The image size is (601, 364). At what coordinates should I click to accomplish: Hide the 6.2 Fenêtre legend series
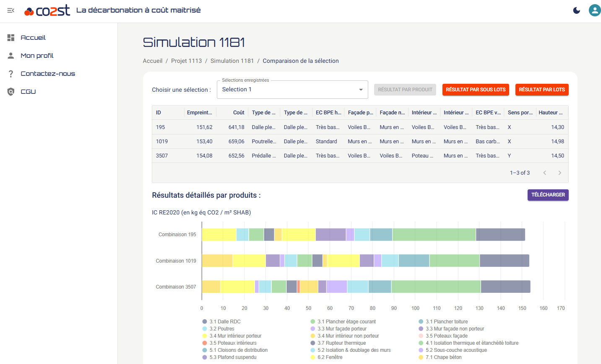click(330, 357)
